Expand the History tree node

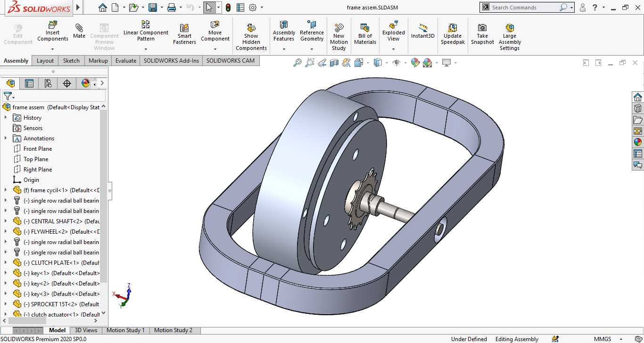tap(6, 118)
